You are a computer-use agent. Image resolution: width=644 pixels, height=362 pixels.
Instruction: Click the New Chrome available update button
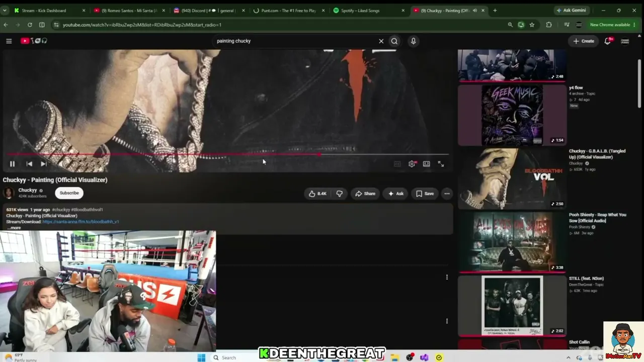point(612,25)
